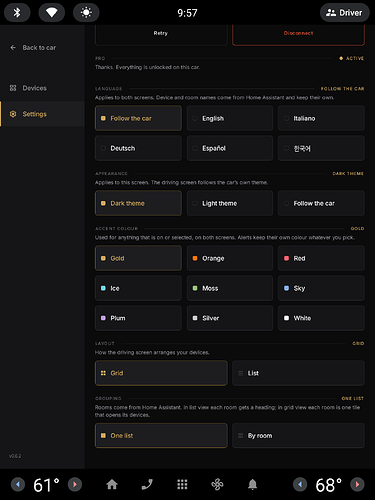Pick the Sky accent colour
375x500 pixels.
tap(321, 288)
